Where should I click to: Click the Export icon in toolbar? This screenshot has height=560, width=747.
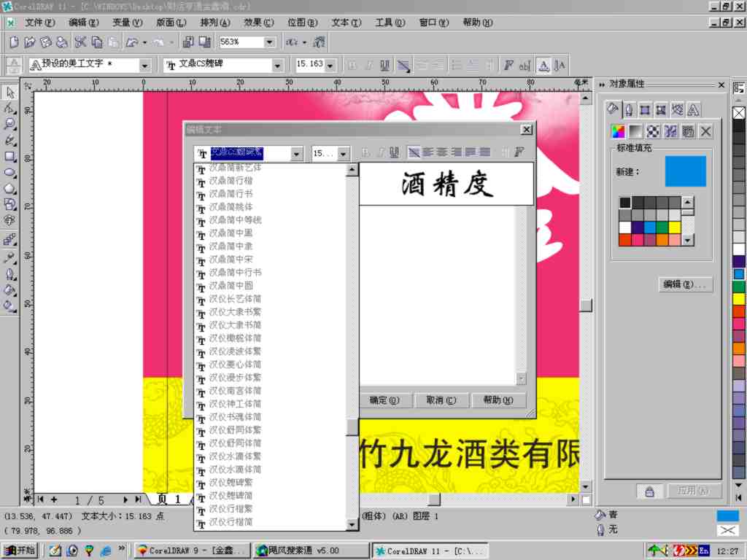pyautogui.click(x=205, y=42)
